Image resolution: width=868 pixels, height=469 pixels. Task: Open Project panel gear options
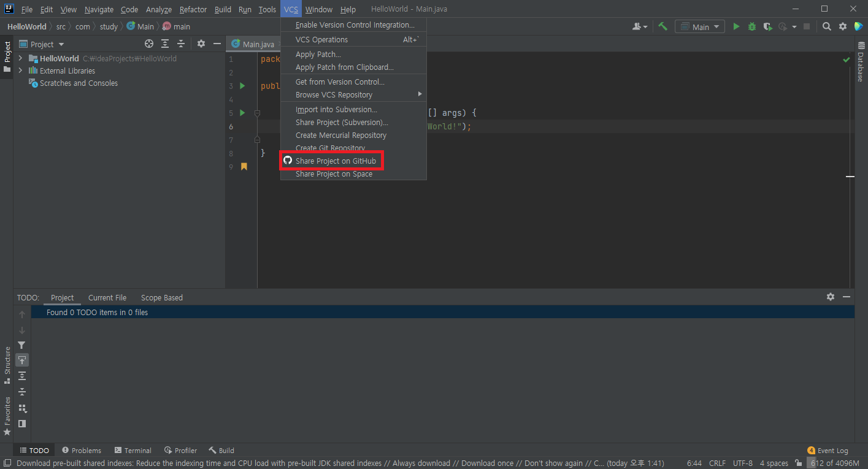click(201, 44)
